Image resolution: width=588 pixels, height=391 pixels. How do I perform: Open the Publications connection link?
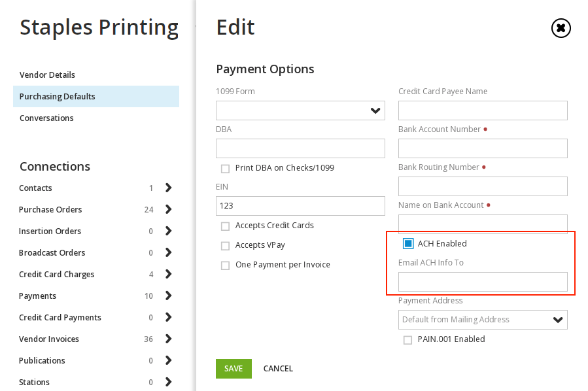coord(42,361)
